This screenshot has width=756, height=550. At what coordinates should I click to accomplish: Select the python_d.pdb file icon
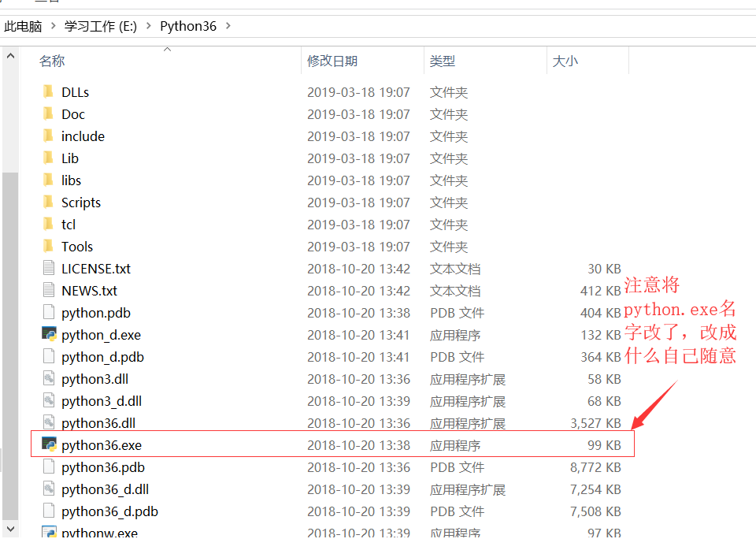pyautogui.click(x=49, y=356)
